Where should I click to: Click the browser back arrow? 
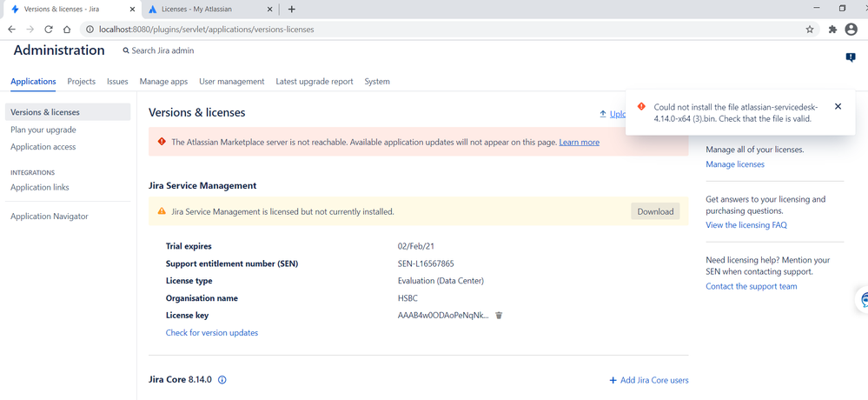point(11,30)
